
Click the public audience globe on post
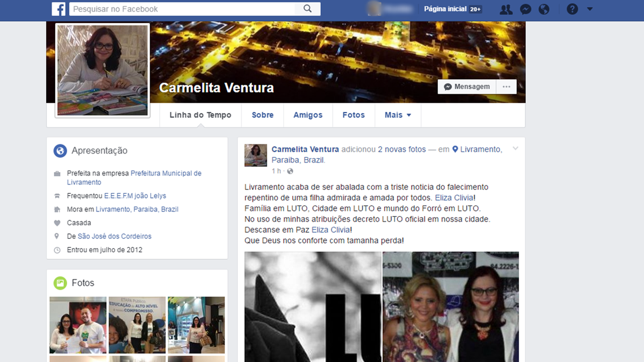pos(290,171)
